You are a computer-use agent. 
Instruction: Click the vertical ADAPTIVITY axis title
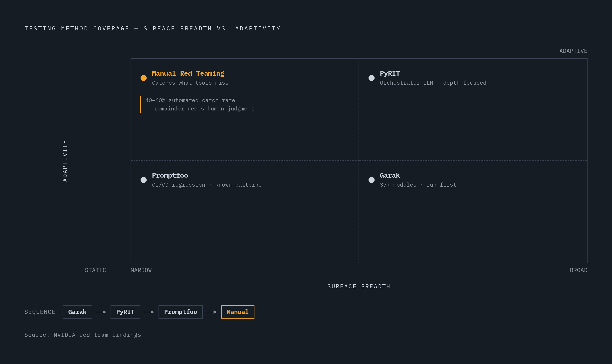(x=65, y=161)
